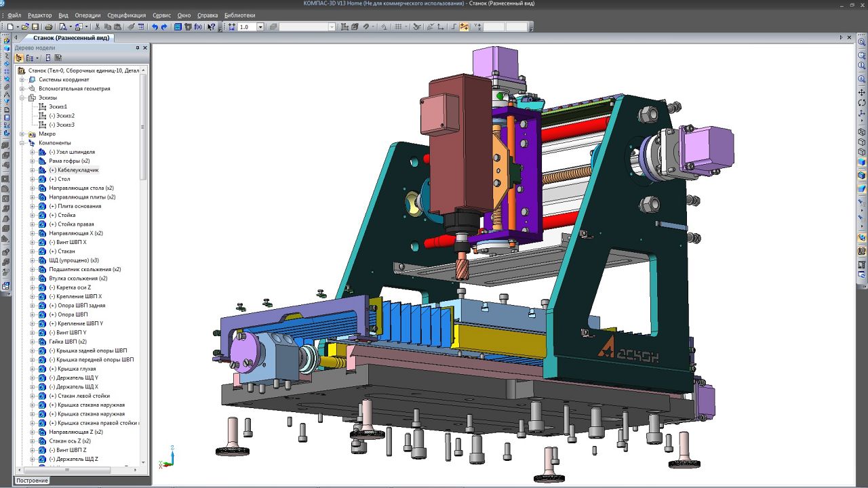The height and width of the screenshot is (488, 868).
Task: Select the Построение bottom tab
Action: pos(33,481)
